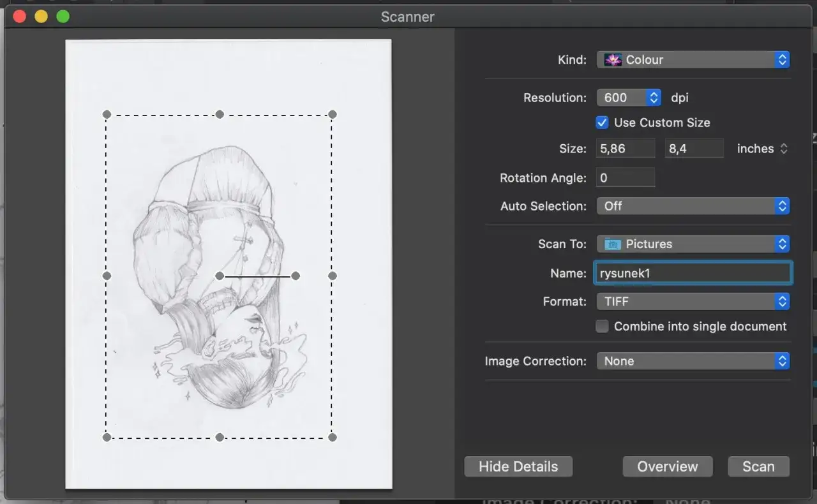The height and width of the screenshot is (504, 817).
Task: Open the Resolution dropdown set to 600
Action: click(x=629, y=98)
